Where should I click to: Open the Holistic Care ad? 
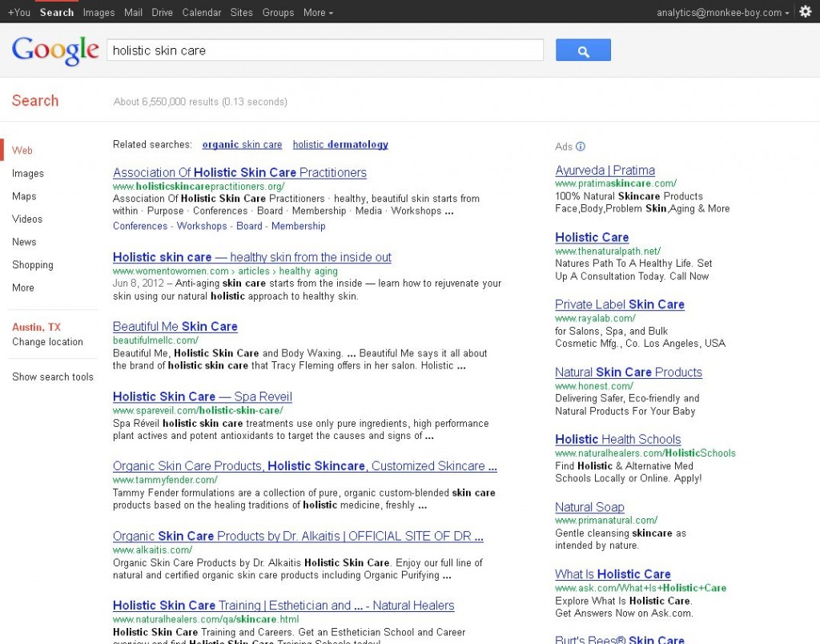[592, 238]
